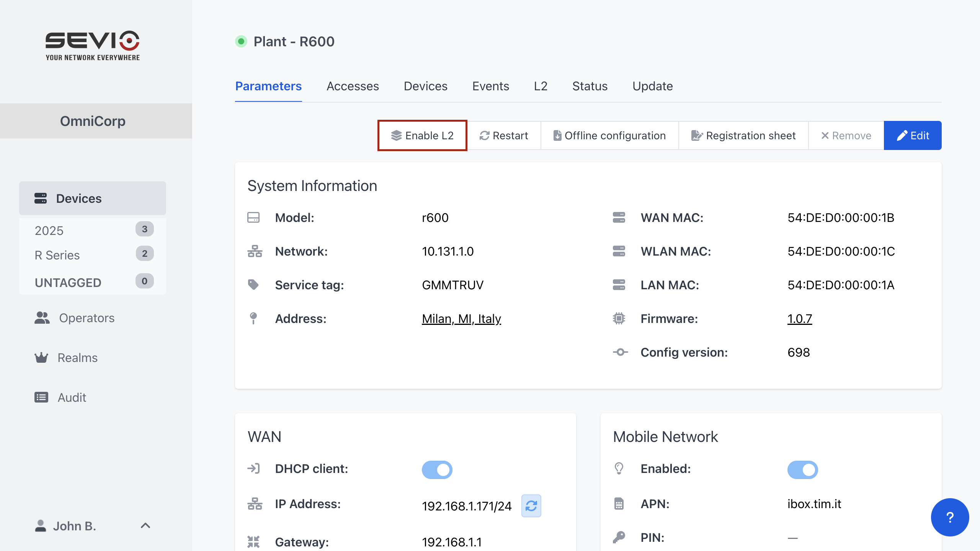Select the R Series tag group

click(57, 255)
